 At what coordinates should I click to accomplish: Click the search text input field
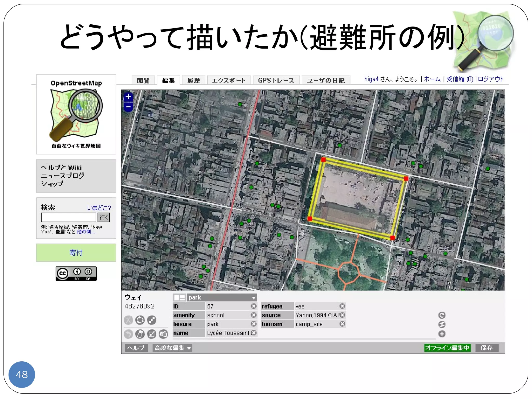pos(69,217)
